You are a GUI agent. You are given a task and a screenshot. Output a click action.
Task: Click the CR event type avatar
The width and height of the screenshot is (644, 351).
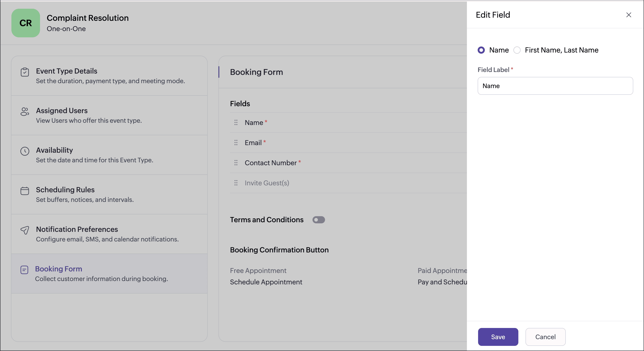point(25,23)
